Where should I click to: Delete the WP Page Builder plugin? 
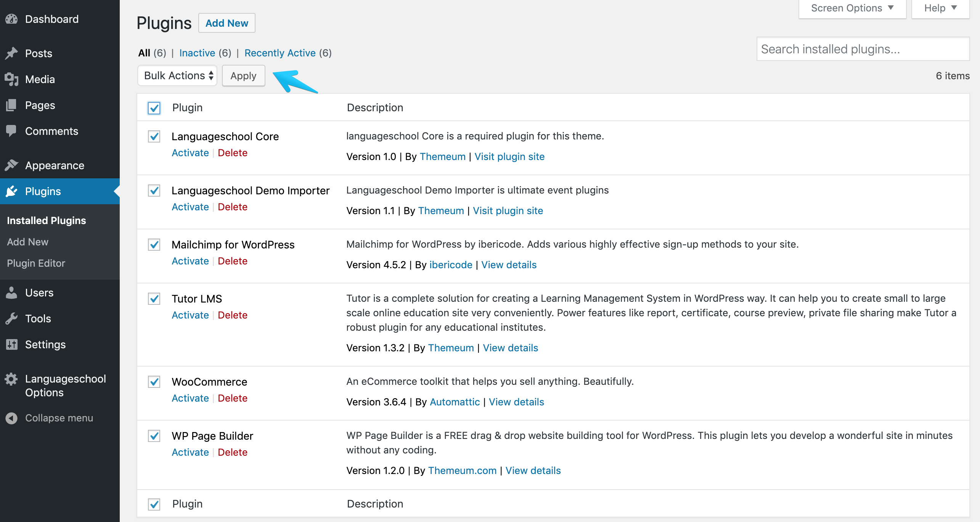pyautogui.click(x=233, y=452)
